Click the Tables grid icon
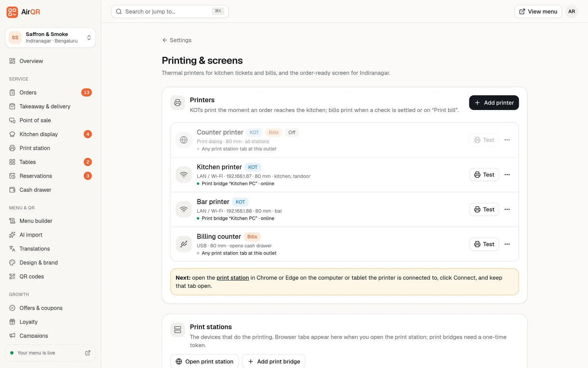This screenshot has height=368, width=588. 12,162
